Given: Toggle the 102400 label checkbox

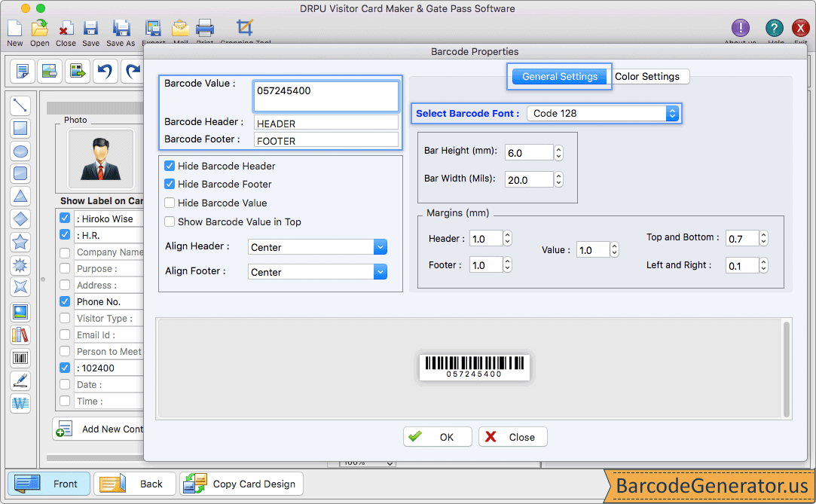Looking at the screenshot, I should point(65,367).
